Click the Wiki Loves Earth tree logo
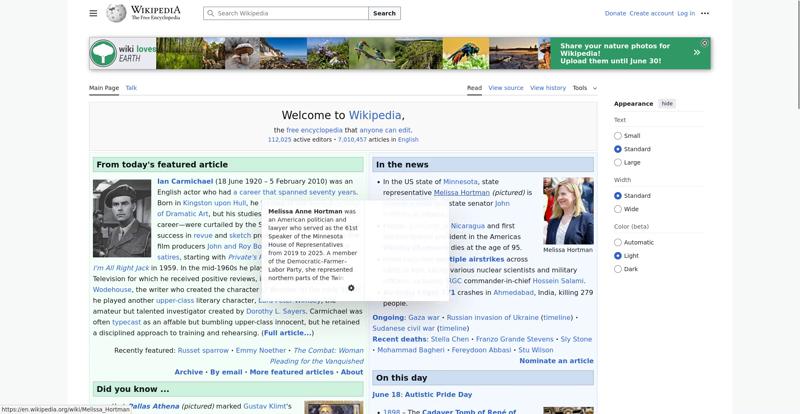The height and width of the screenshot is (414, 800). click(103, 53)
